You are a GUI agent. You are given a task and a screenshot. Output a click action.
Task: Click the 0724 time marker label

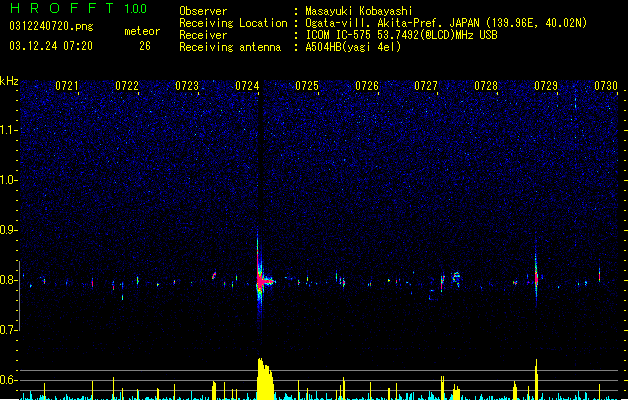247,86
